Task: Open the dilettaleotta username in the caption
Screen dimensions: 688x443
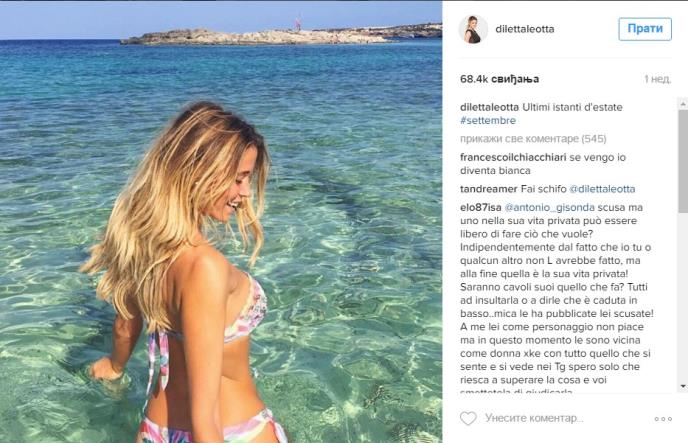Action: 489,107
